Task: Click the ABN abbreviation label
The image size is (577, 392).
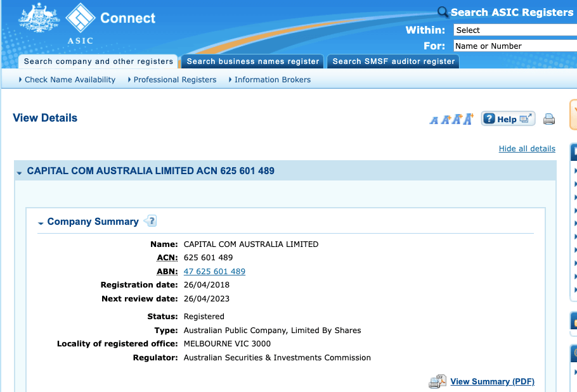Action: pos(167,272)
